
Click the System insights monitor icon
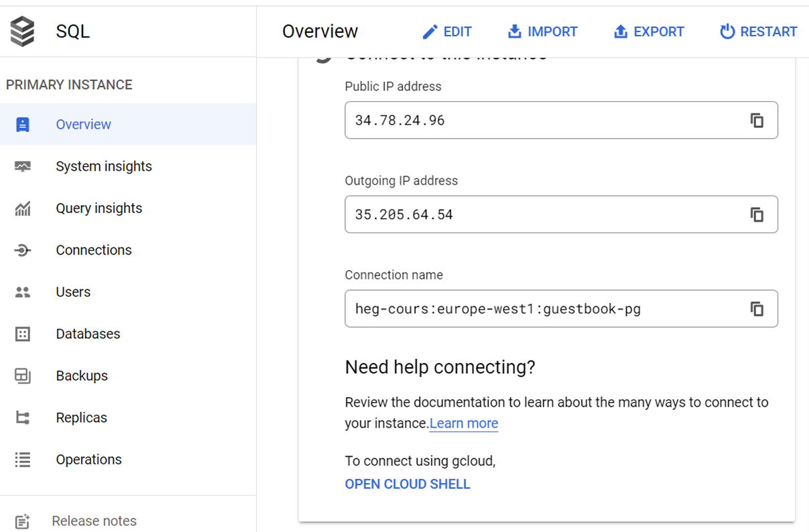click(x=23, y=166)
